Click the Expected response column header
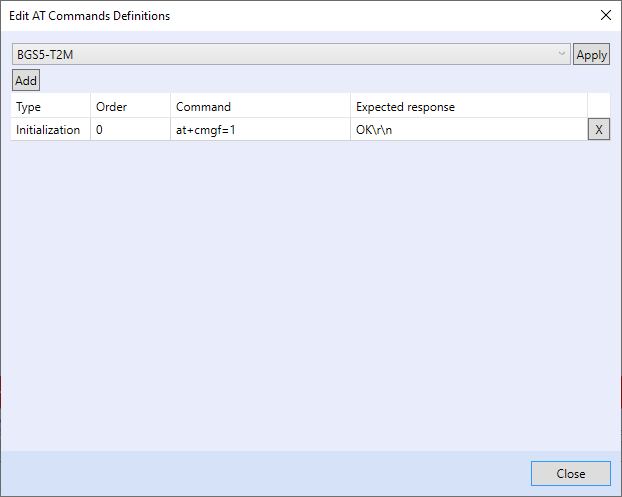This screenshot has height=497, width=622. point(468,106)
